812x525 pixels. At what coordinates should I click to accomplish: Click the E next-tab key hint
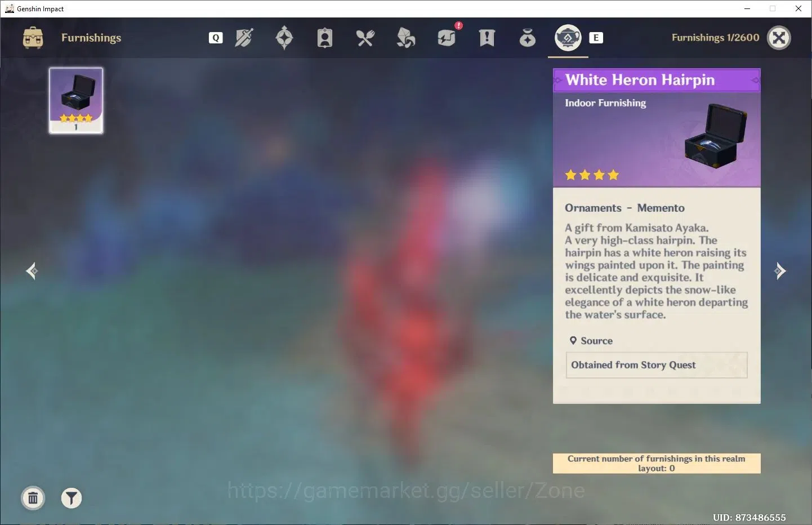tap(596, 38)
